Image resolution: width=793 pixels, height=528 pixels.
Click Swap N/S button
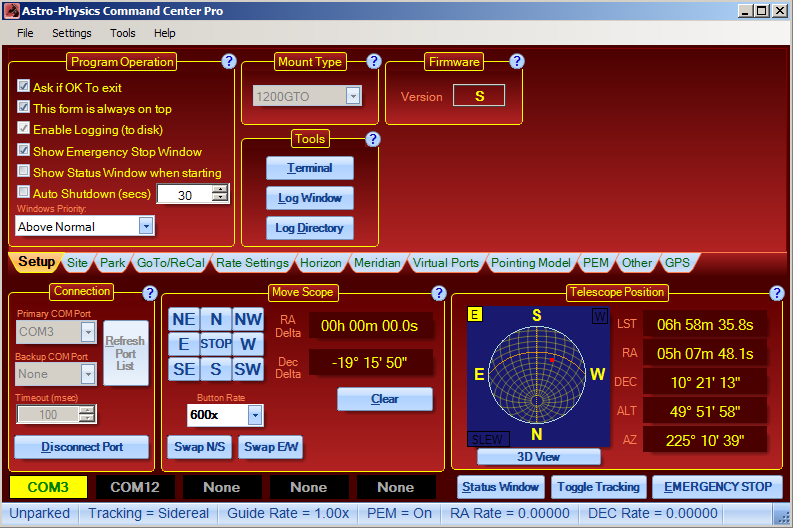(x=199, y=447)
